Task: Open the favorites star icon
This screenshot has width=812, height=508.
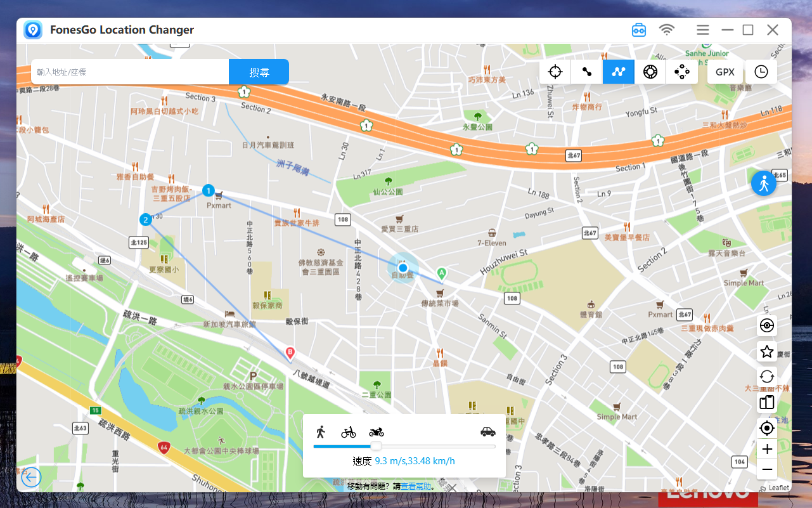Action: (767, 351)
